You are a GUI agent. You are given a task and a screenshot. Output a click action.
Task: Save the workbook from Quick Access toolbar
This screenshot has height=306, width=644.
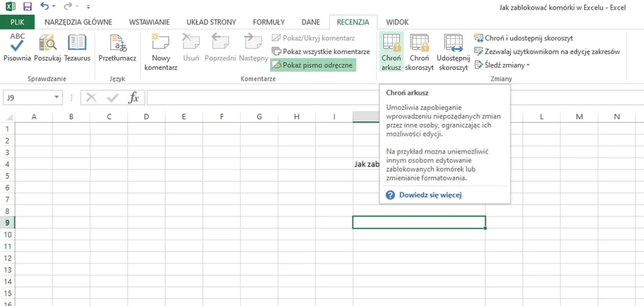28,7
